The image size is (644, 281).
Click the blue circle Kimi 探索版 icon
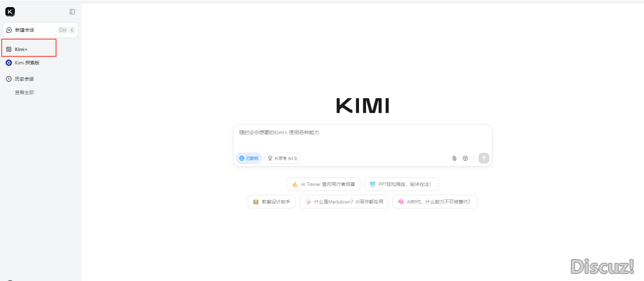click(8, 63)
